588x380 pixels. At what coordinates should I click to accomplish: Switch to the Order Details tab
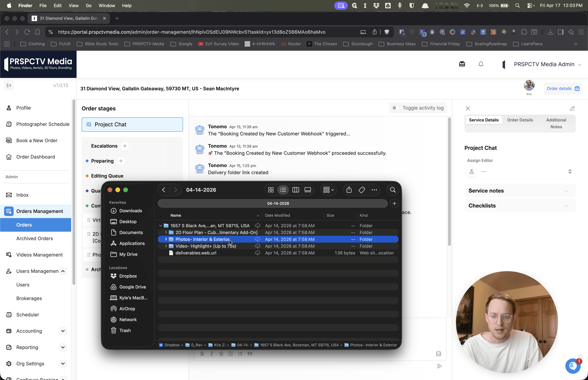coord(520,120)
